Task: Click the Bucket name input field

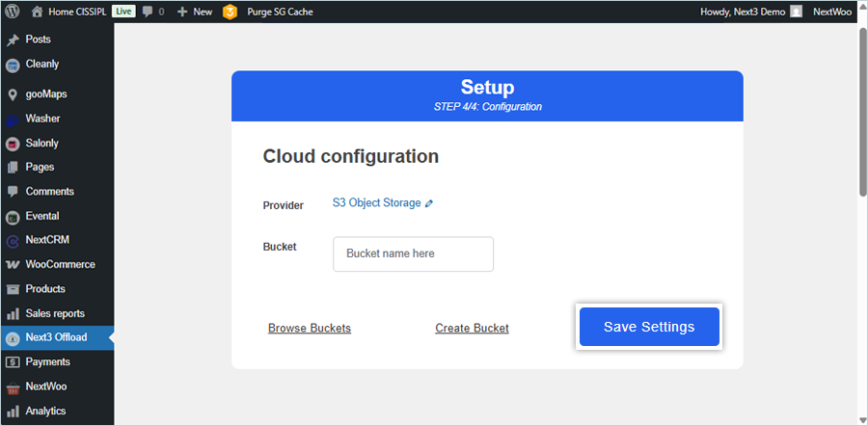Action: pos(413,254)
